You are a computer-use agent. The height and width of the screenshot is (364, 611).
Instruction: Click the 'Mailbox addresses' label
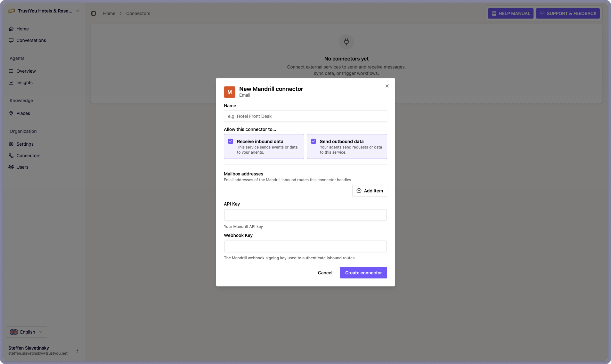pyautogui.click(x=243, y=174)
